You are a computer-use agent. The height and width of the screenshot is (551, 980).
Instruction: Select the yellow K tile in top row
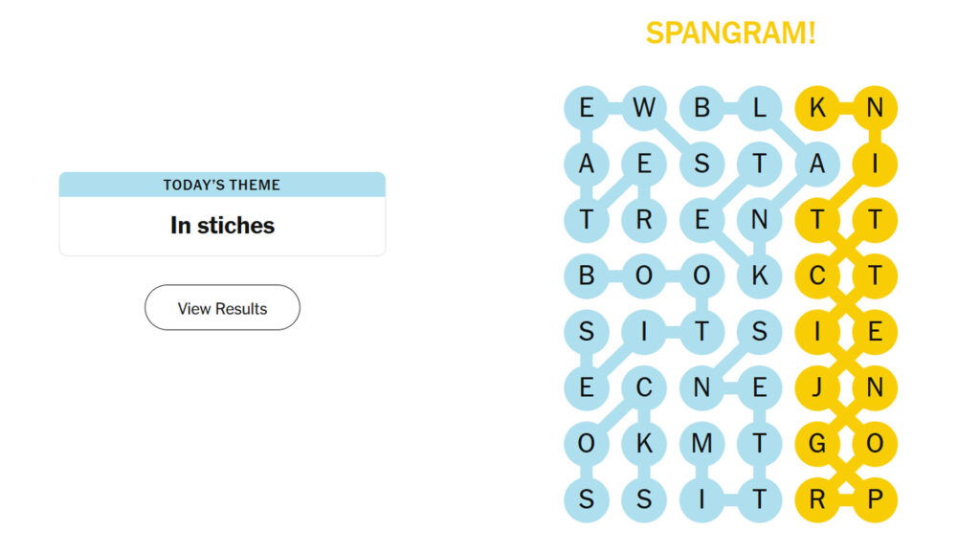[x=817, y=106]
